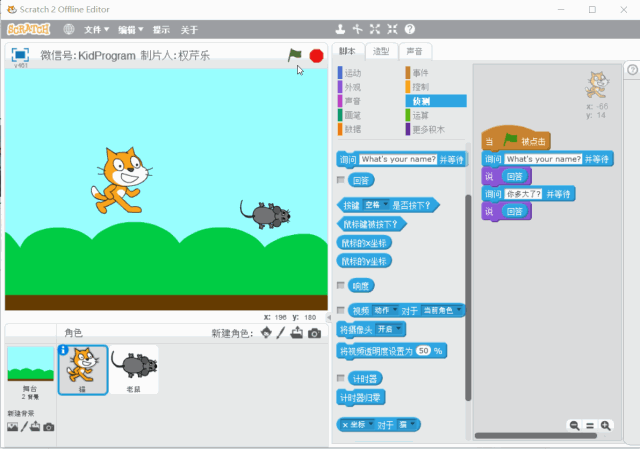
Task: Click the scripts area horizontal scrollbar
Action: tap(536, 436)
